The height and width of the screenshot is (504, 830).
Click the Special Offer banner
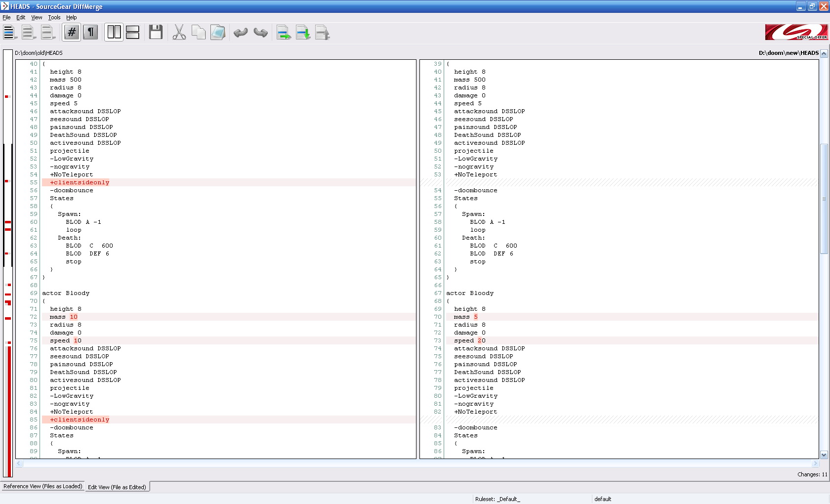[x=796, y=32]
